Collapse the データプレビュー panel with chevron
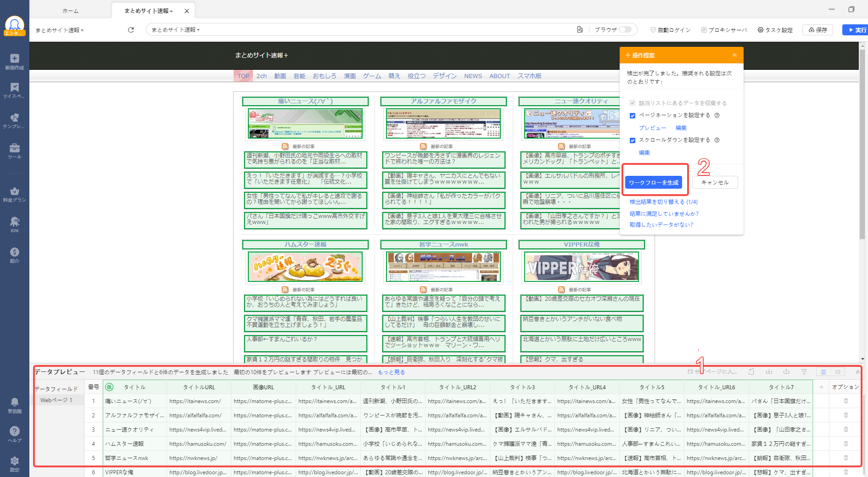Screen dimensions: 868x477 pyautogui.click(x=857, y=372)
